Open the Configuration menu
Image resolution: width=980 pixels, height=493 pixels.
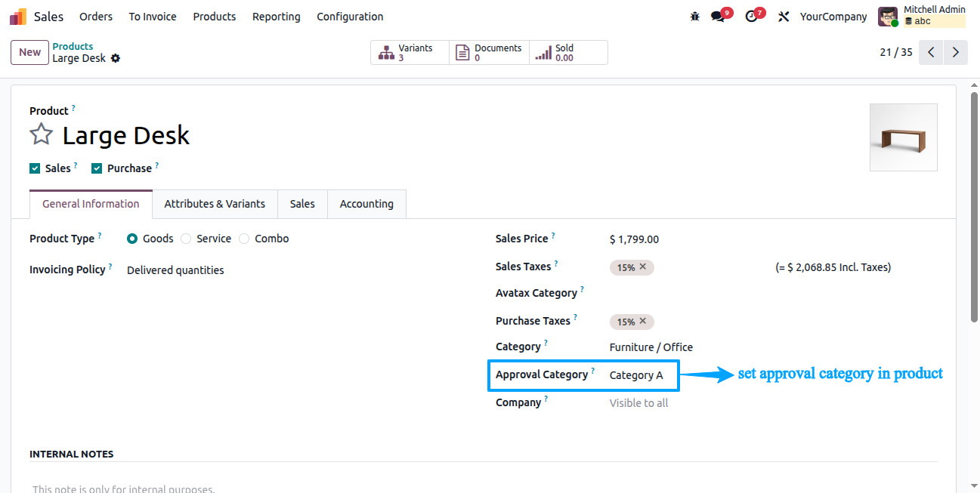click(350, 17)
